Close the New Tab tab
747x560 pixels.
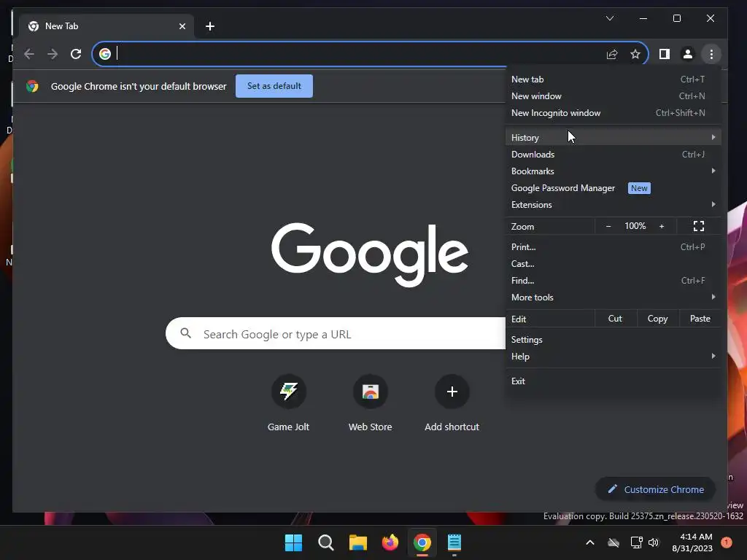(182, 26)
